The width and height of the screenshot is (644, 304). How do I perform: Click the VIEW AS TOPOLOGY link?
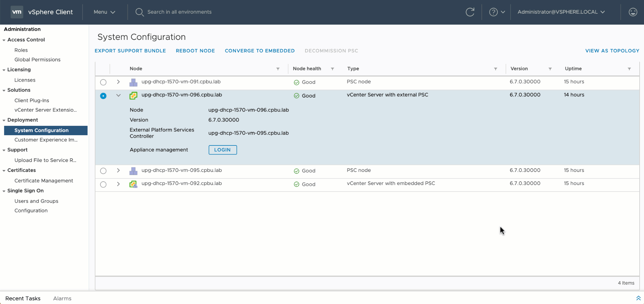click(x=612, y=51)
